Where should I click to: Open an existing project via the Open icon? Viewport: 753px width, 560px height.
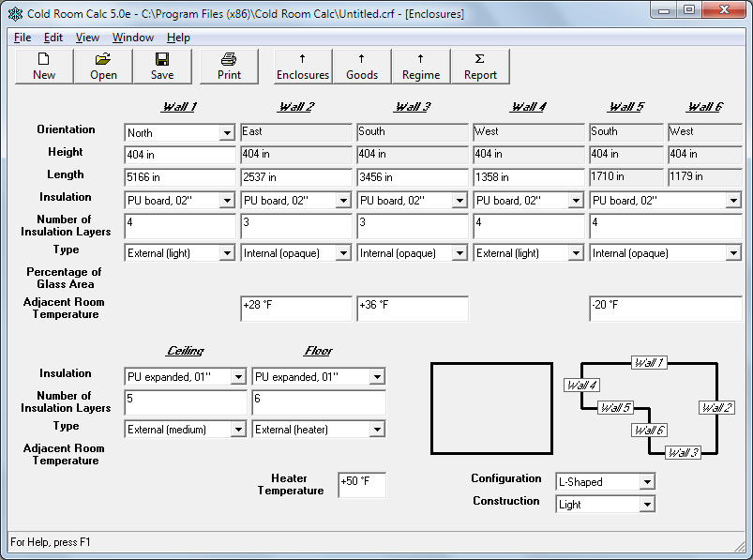(x=102, y=66)
